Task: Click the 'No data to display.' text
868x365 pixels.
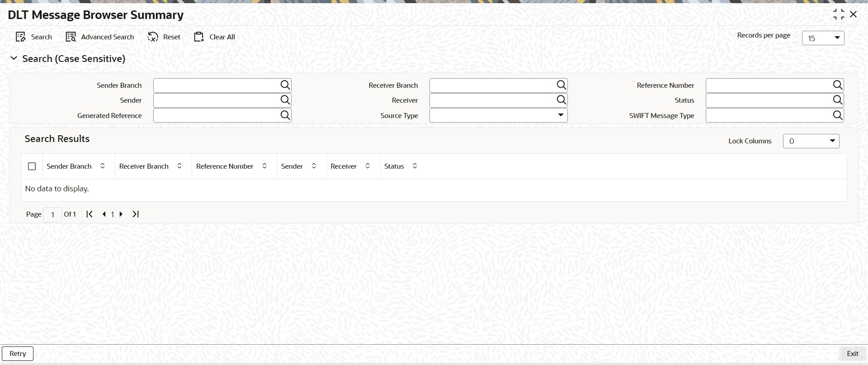Action: coord(57,189)
